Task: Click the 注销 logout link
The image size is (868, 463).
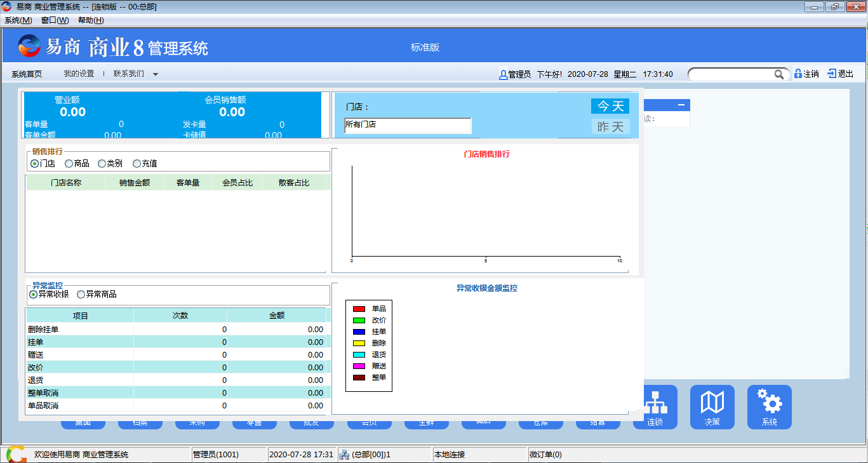Action: [x=811, y=74]
